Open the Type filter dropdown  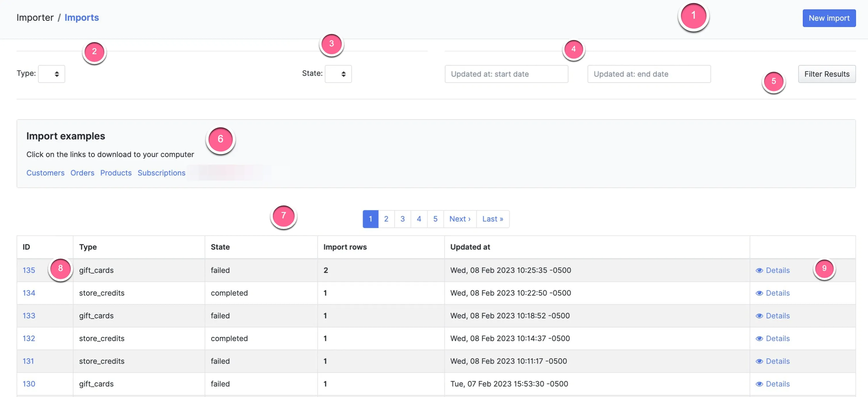click(51, 74)
